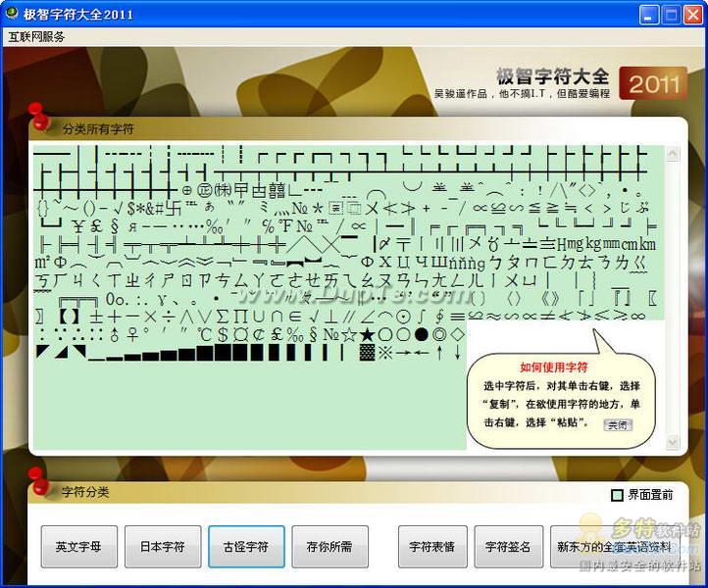This screenshot has width=708, height=588.
Task: Select the right arrow → symbol
Action: point(404,353)
